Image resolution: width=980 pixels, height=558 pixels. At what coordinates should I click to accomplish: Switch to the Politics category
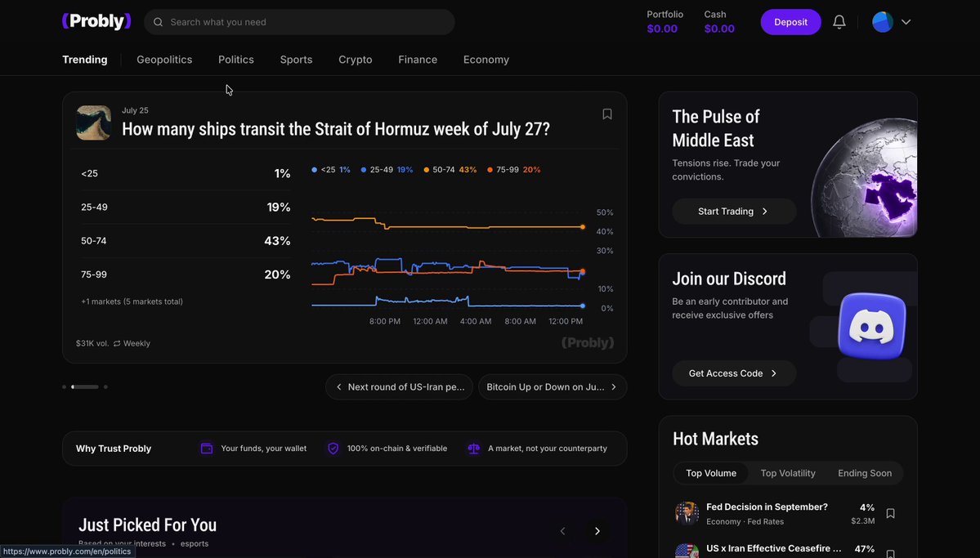tap(235, 60)
